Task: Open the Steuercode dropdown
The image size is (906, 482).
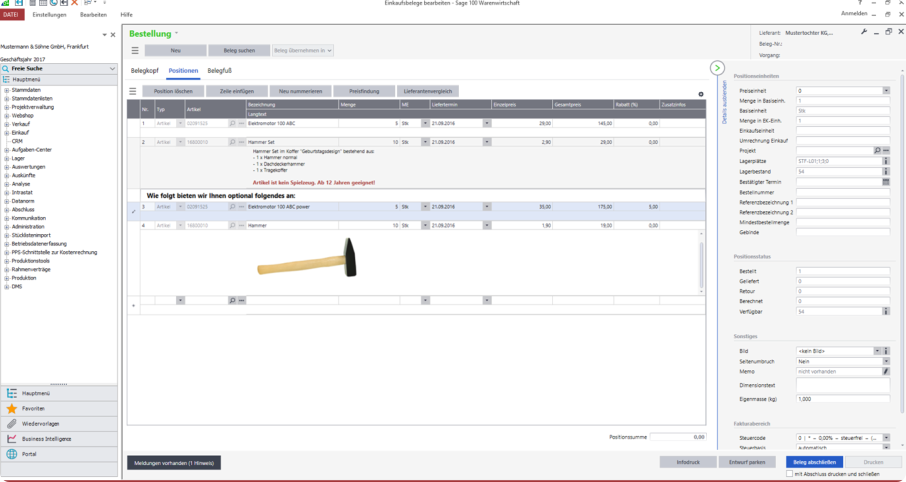Action: click(886, 437)
